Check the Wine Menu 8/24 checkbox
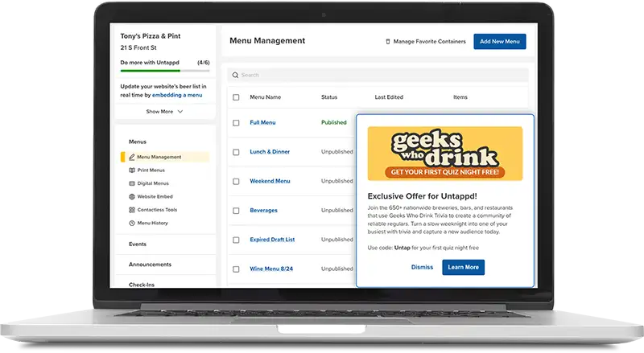The height and width of the screenshot is (353, 644). [x=236, y=269]
